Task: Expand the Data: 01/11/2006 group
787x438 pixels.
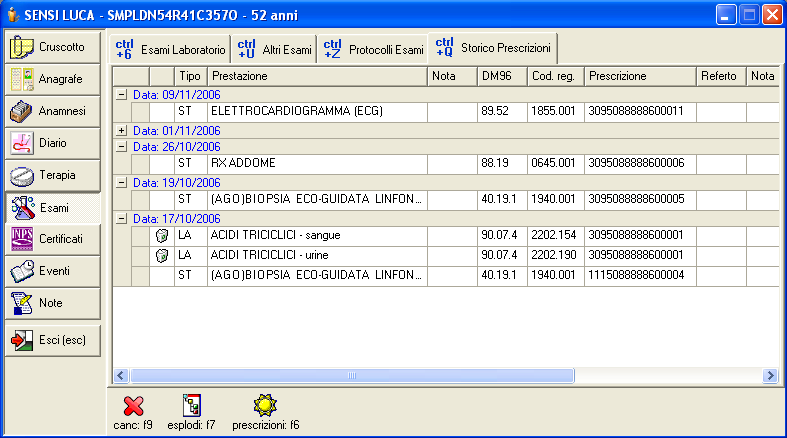Action: click(122, 130)
